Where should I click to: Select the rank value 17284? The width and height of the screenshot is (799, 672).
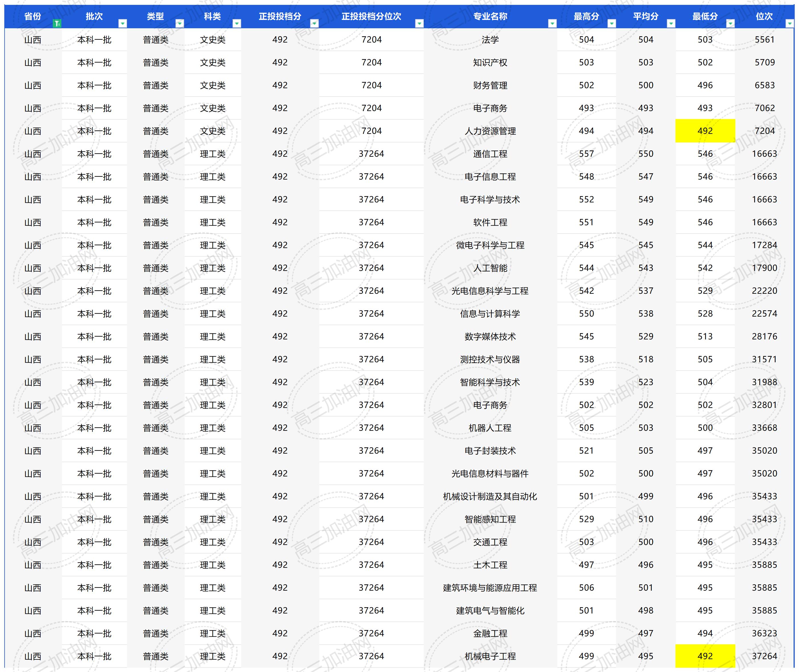(764, 245)
